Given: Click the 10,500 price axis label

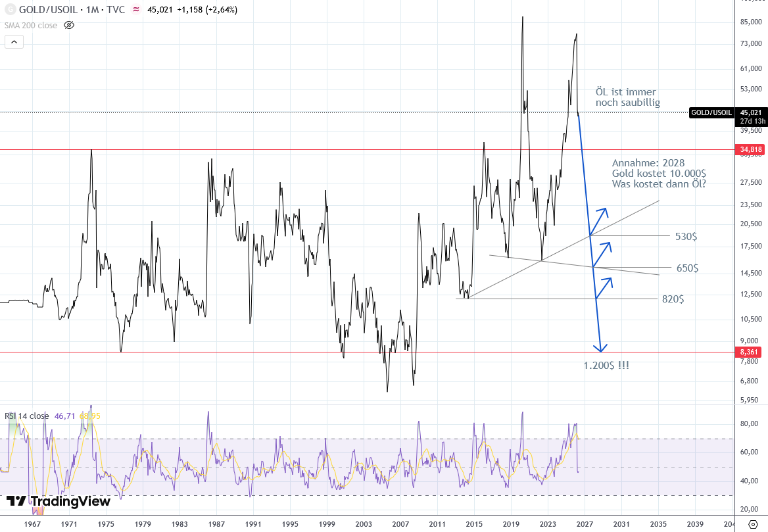Looking at the screenshot, I should pyautogui.click(x=751, y=319).
